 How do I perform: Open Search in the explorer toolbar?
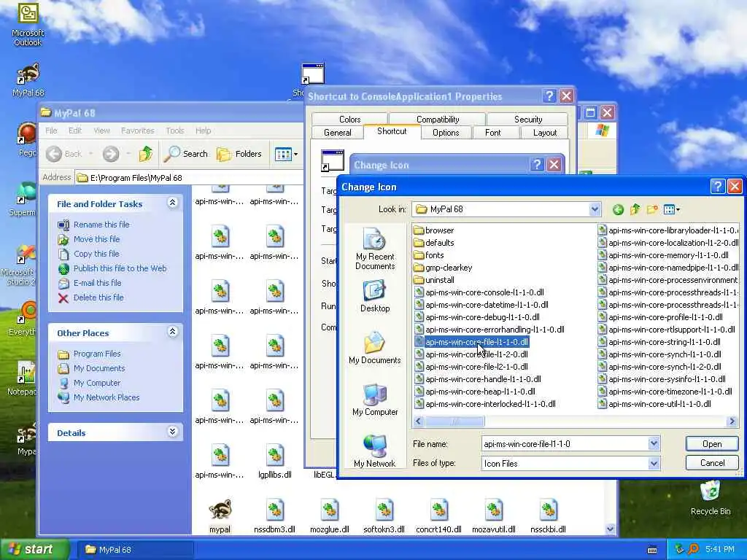click(186, 154)
